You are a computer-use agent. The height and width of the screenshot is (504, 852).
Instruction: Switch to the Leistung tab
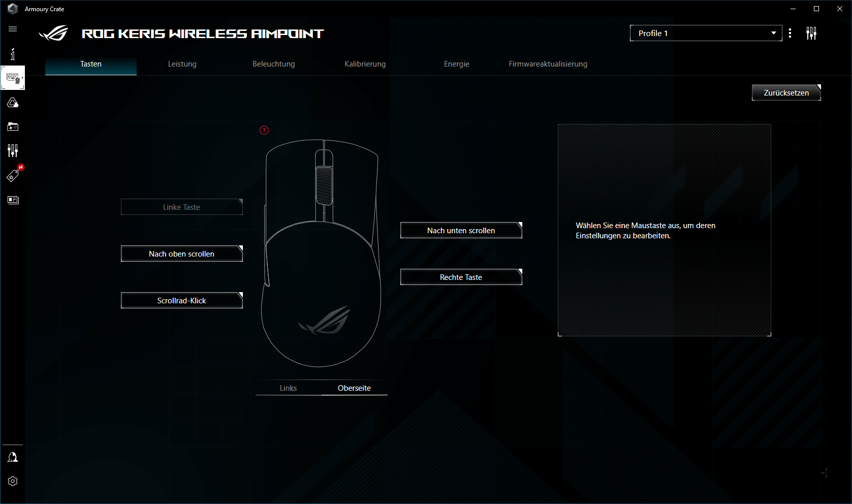click(x=182, y=64)
